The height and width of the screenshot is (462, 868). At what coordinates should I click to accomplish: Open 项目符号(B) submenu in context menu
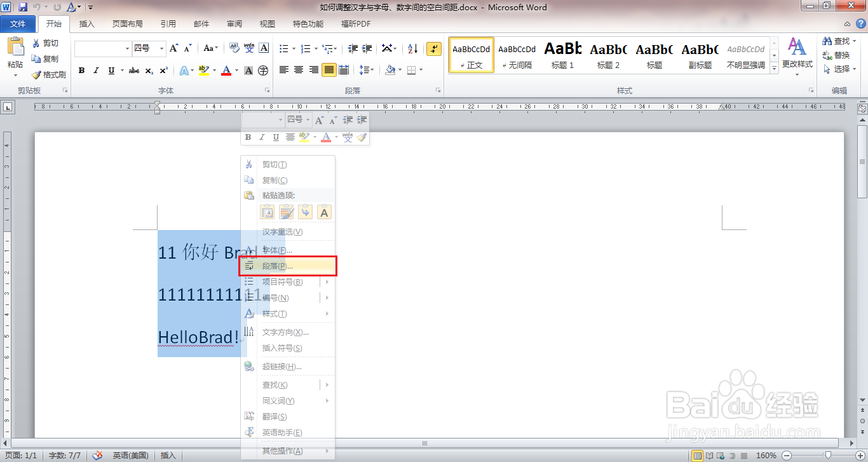point(288,282)
